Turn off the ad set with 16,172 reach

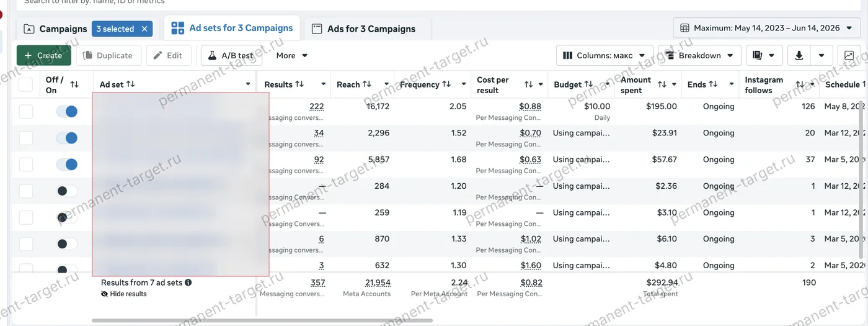pos(66,112)
